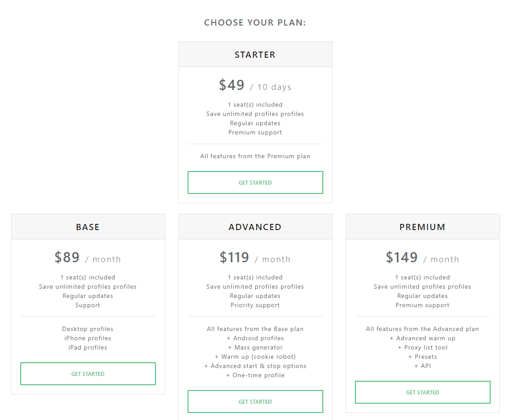
Task: Select the $119 / month price
Action: click(x=255, y=257)
